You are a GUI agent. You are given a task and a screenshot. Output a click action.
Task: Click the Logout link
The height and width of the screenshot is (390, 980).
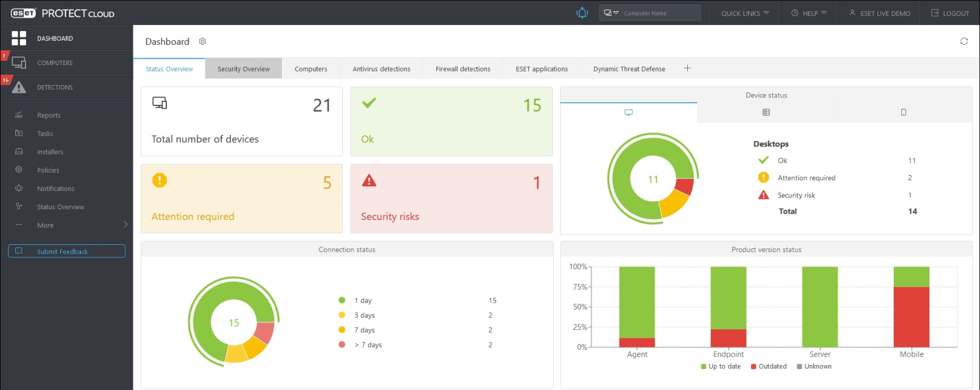click(950, 13)
